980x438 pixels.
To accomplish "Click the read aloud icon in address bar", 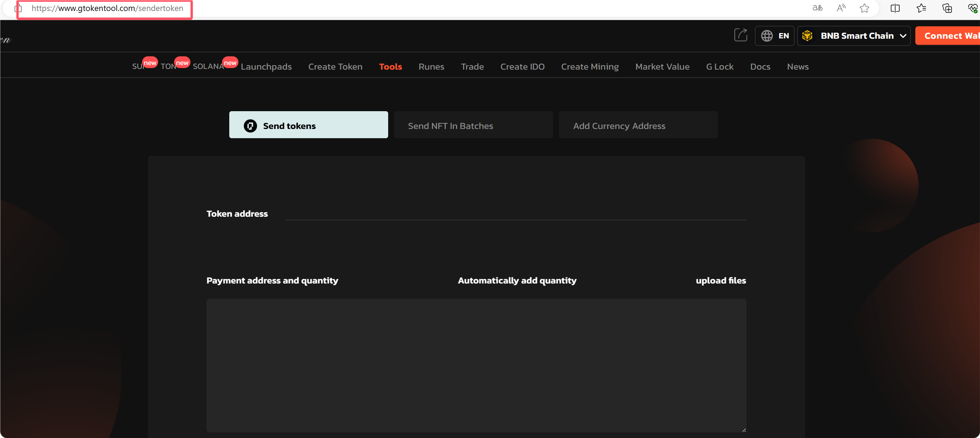I will (841, 8).
